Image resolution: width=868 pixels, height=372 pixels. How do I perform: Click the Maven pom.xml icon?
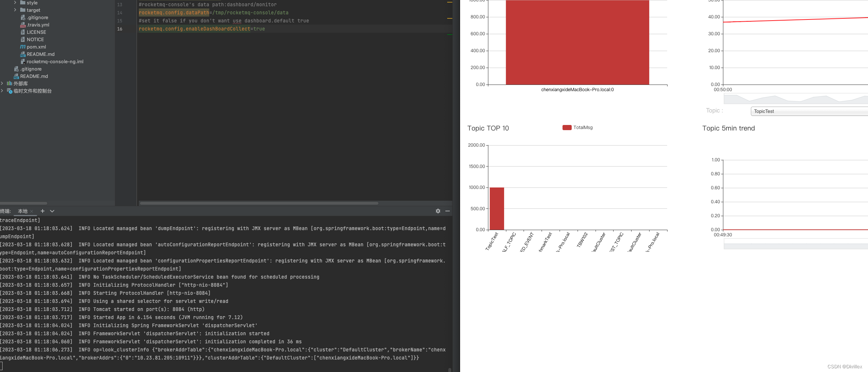click(23, 47)
